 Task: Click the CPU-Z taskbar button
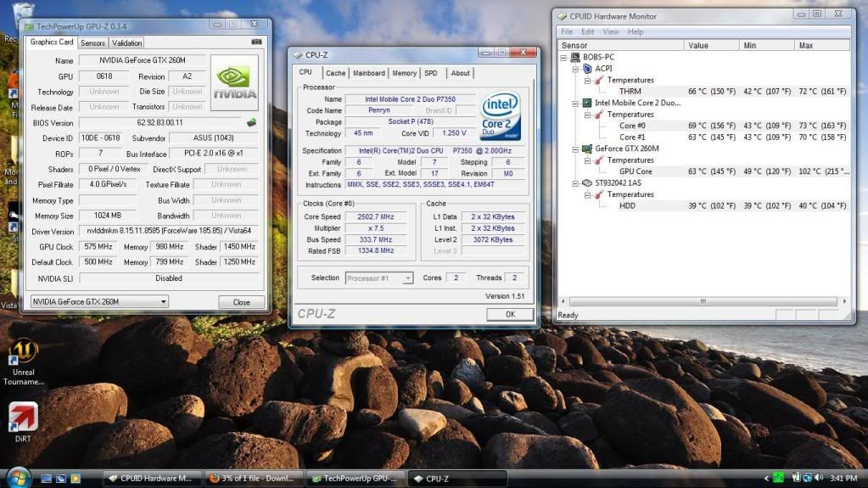coord(456,479)
